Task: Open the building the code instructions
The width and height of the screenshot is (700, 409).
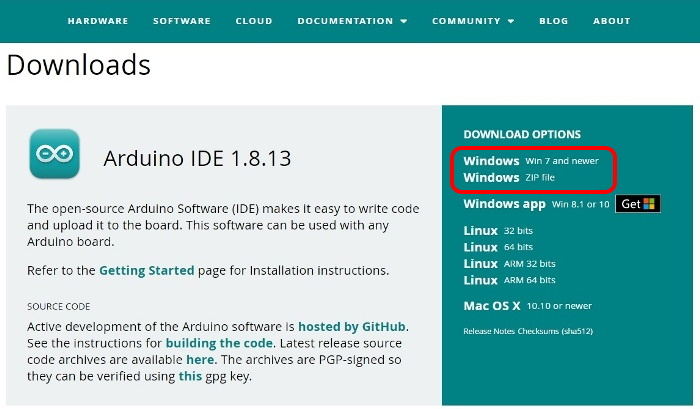Action: tap(219, 343)
